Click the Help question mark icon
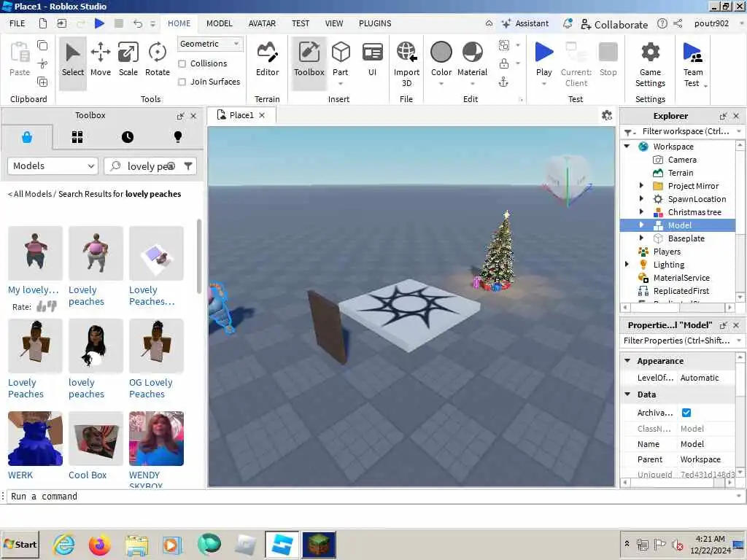This screenshot has width=747, height=560. [662, 23]
